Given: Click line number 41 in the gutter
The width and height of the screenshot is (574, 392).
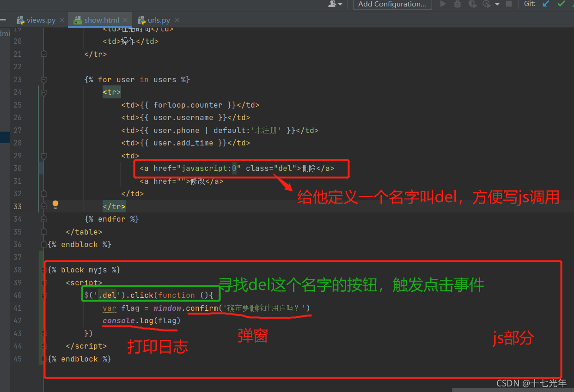Looking at the screenshot, I should [17, 308].
